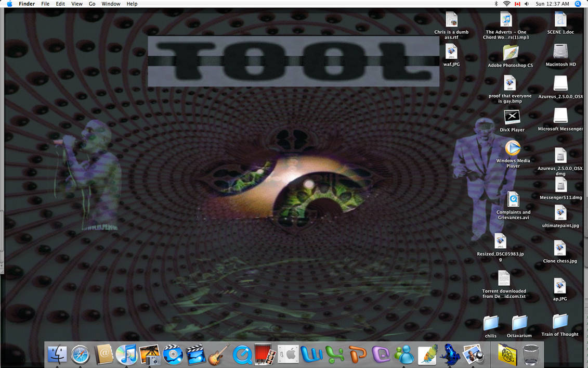Open Microsoft Excel from the Dock
Screen dimensions: 588x368
(334, 354)
